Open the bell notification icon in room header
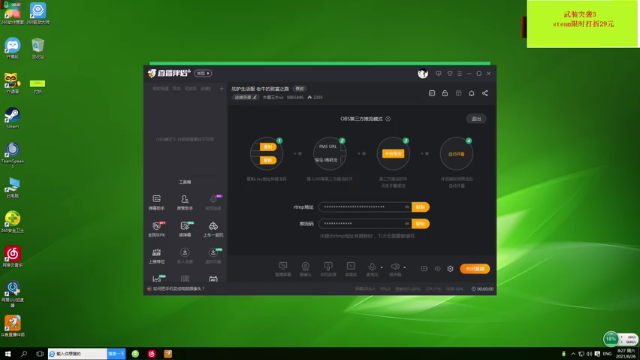Image resolution: width=640 pixels, height=360 pixels. (471, 93)
